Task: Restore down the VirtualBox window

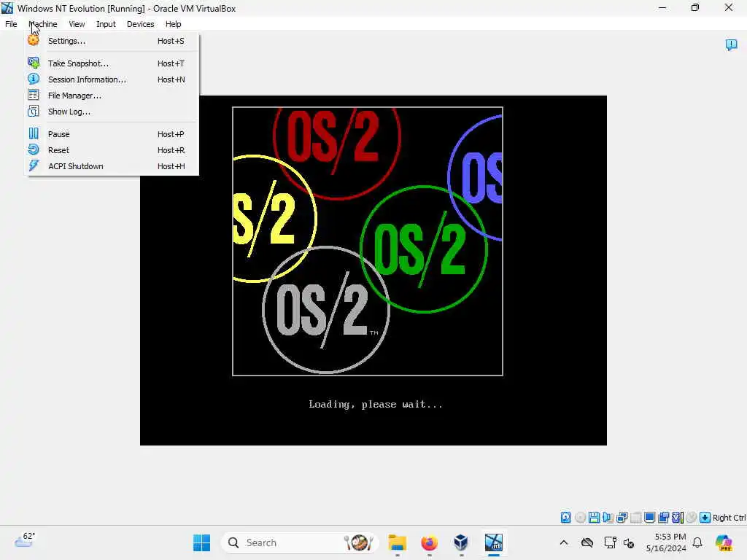Action: (695, 7)
